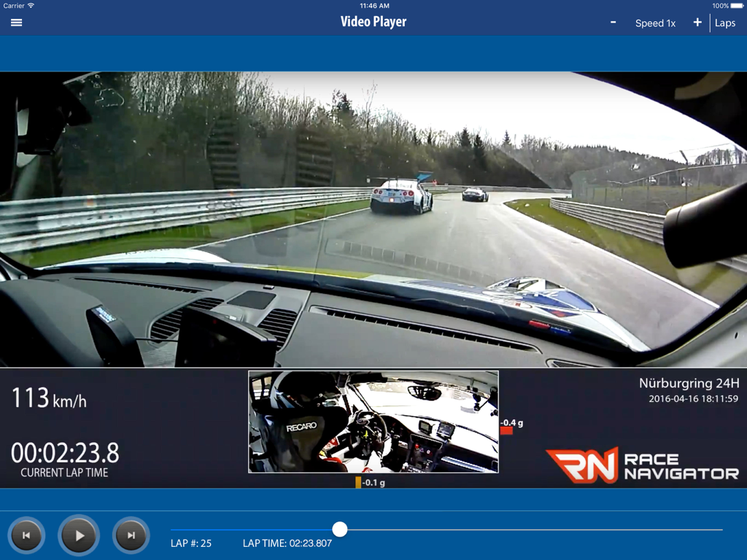Tap the Wi-Fi icon in the status bar
Screen dimensions: 747x560
pos(31,6)
